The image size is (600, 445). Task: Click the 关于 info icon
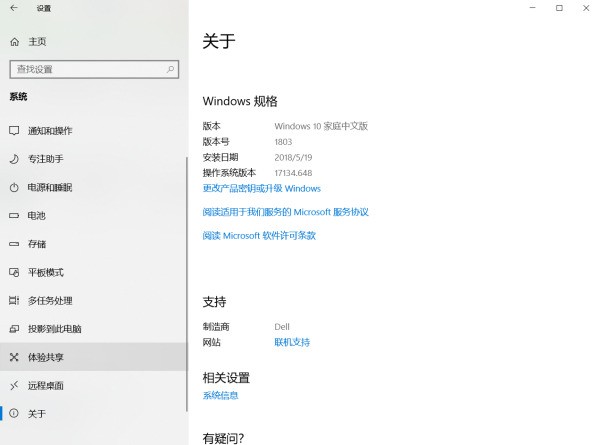click(14, 414)
